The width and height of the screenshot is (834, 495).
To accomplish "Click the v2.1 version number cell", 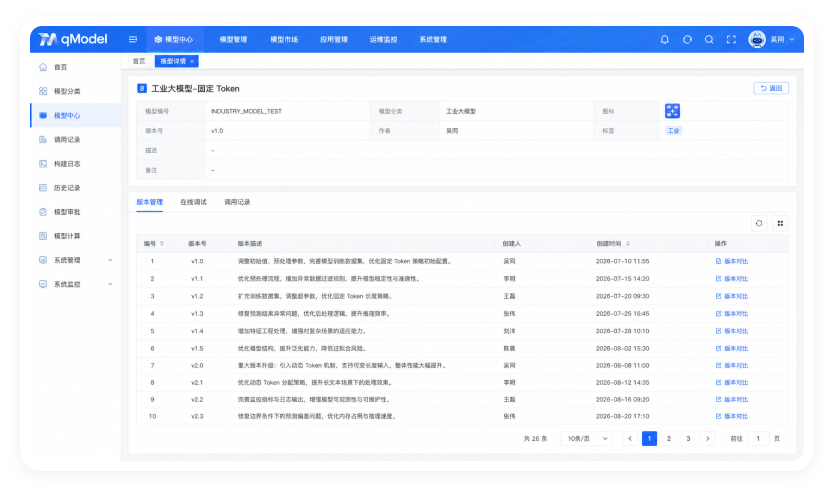I will (x=197, y=382).
